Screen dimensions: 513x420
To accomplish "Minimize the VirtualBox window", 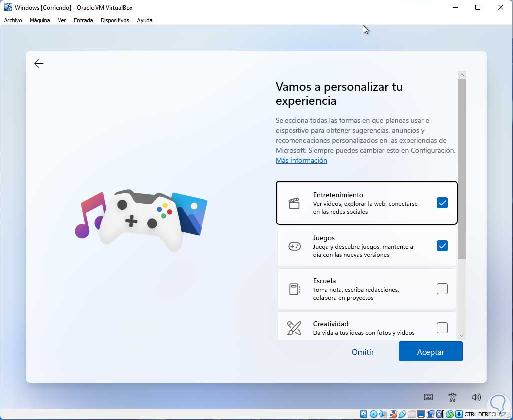I will pyautogui.click(x=455, y=7).
